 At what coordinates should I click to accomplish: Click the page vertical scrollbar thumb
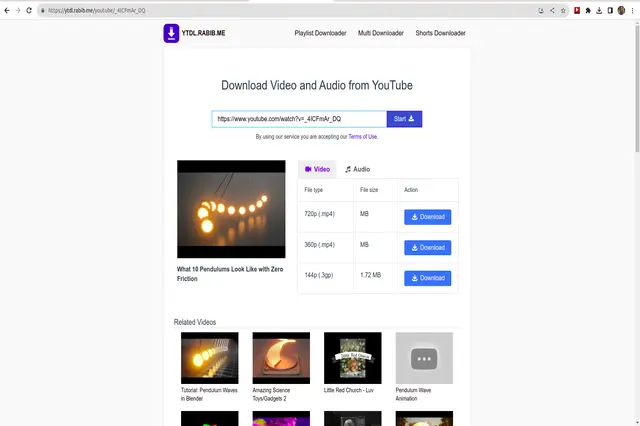click(637, 88)
